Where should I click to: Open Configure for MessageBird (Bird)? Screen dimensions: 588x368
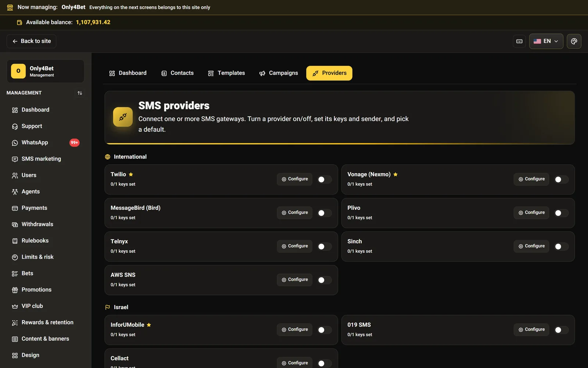(295, 213)
